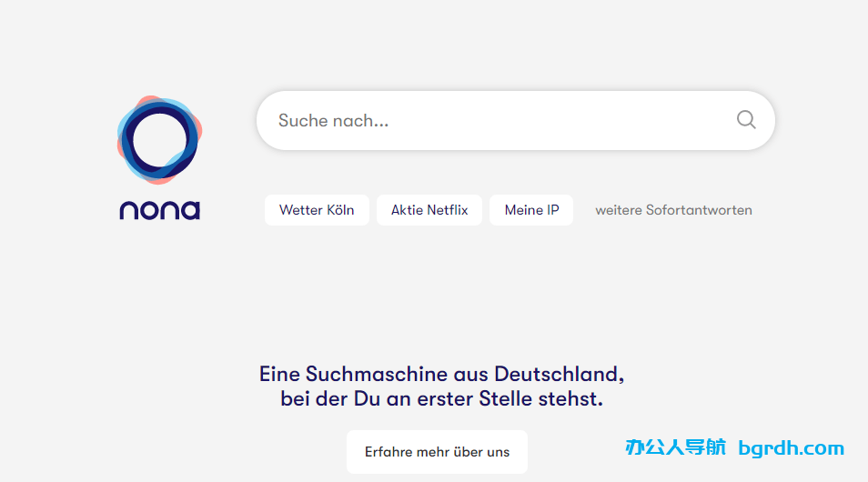Select the Wetter Köln quick answer
This screenshot has width=868, height=482.
click(x=317, y=210)
